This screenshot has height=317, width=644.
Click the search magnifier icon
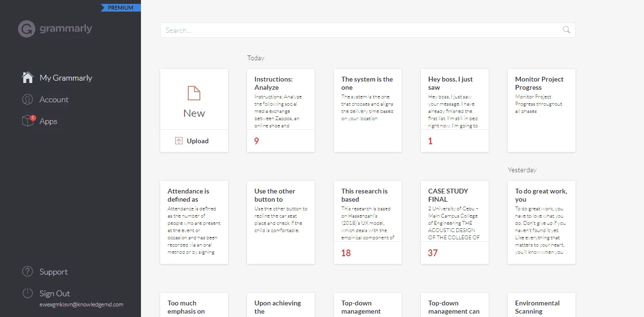tap(566, 30)
